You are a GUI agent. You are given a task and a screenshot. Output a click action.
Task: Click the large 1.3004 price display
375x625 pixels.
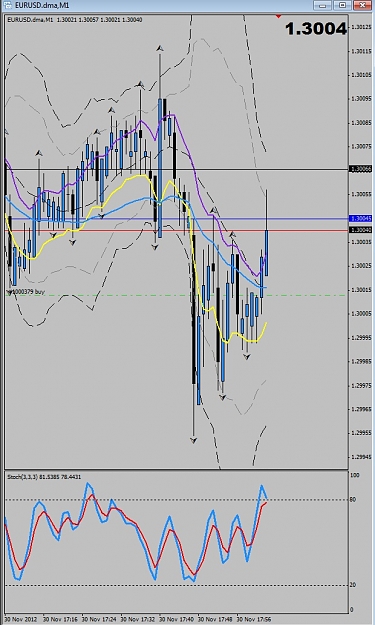pos(316,29)
